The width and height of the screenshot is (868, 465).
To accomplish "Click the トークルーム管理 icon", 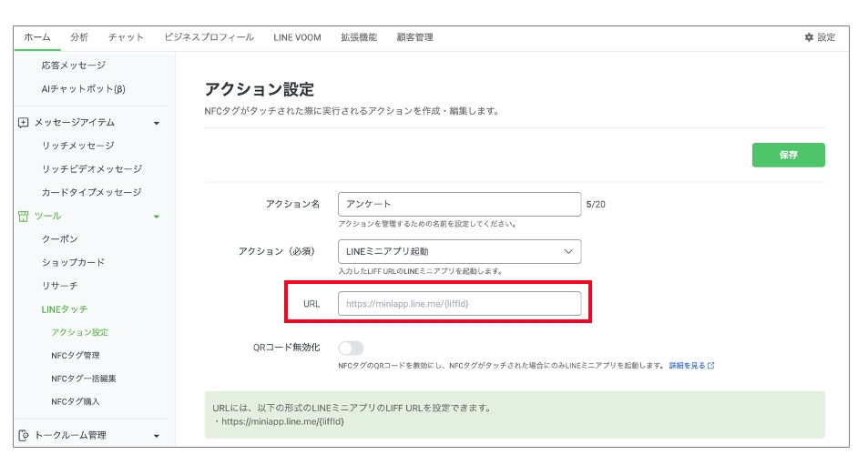I will click(x=24, y=436).
